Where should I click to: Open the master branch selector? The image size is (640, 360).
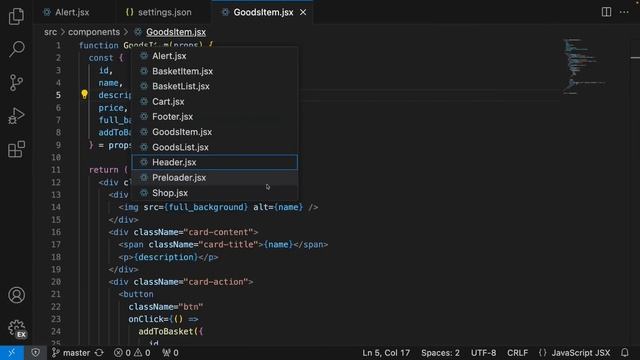pos(71,353)
